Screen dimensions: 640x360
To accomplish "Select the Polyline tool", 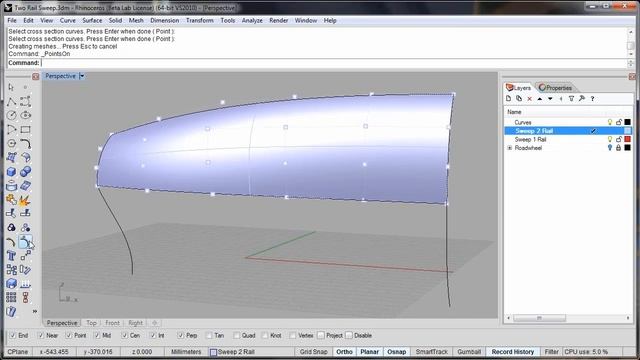I will point(11,101).
